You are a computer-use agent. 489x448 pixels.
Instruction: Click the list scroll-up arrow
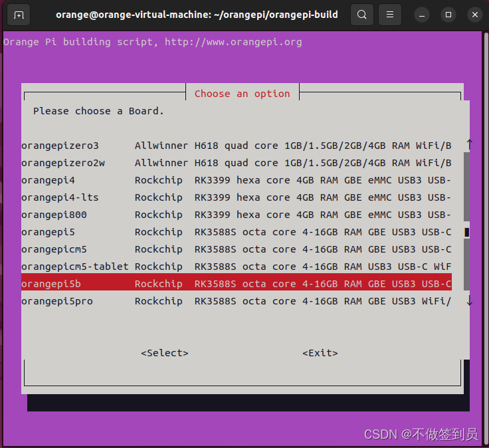pos(469,144)
